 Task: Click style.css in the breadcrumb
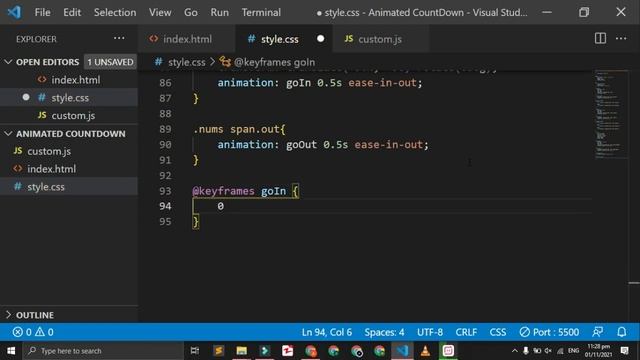(x=187, y=62)
